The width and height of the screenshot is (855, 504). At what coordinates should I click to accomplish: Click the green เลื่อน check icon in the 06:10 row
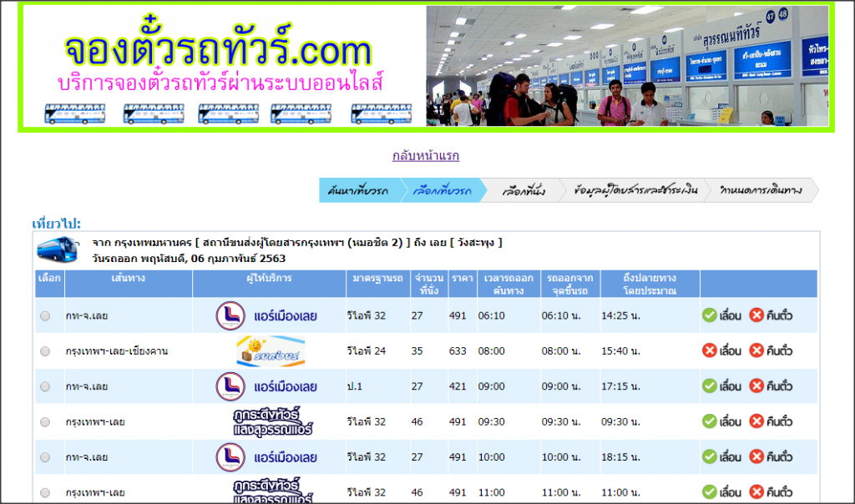[710, 315]
